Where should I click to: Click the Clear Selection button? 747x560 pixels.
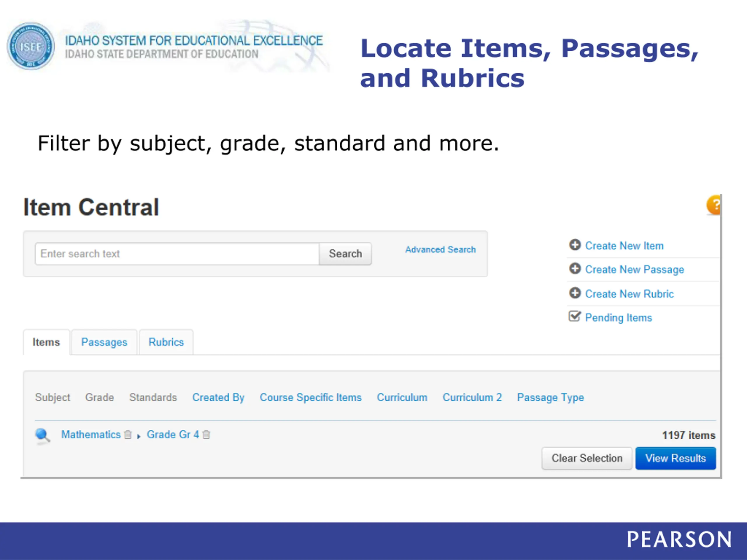point(587,459)
